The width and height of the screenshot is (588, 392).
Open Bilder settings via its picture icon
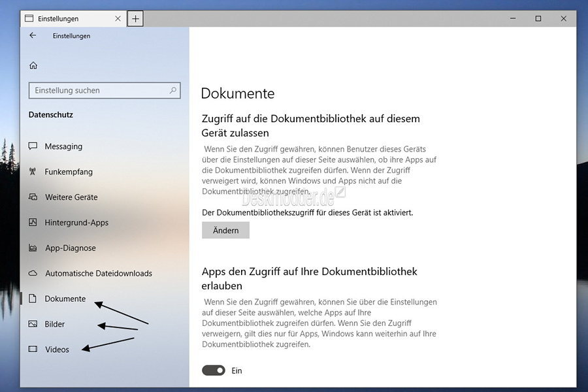pos(33,324)
